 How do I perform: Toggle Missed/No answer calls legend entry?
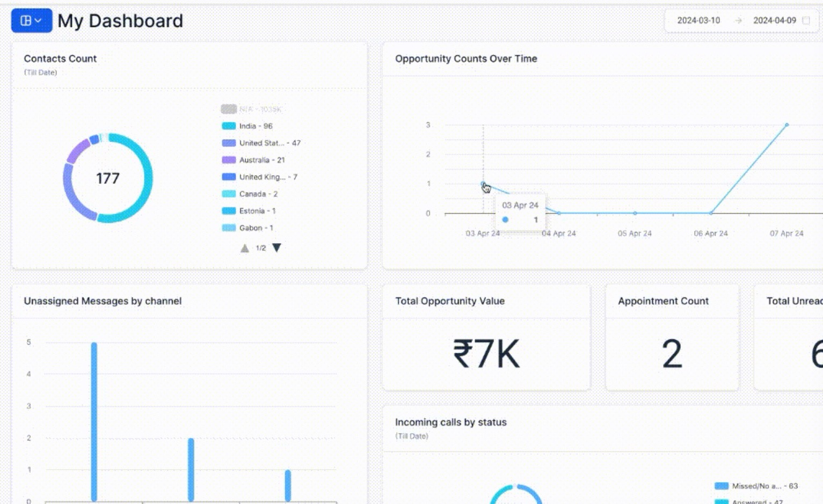click(756, 486)
